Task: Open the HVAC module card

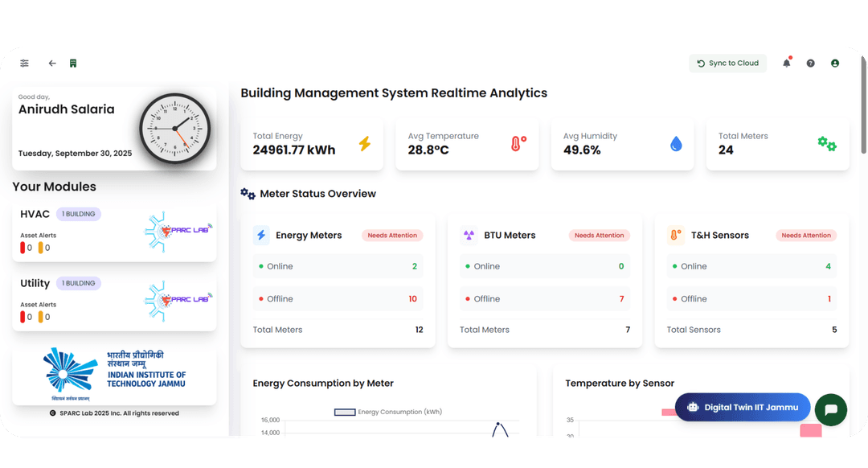Action: pos(114,232)
